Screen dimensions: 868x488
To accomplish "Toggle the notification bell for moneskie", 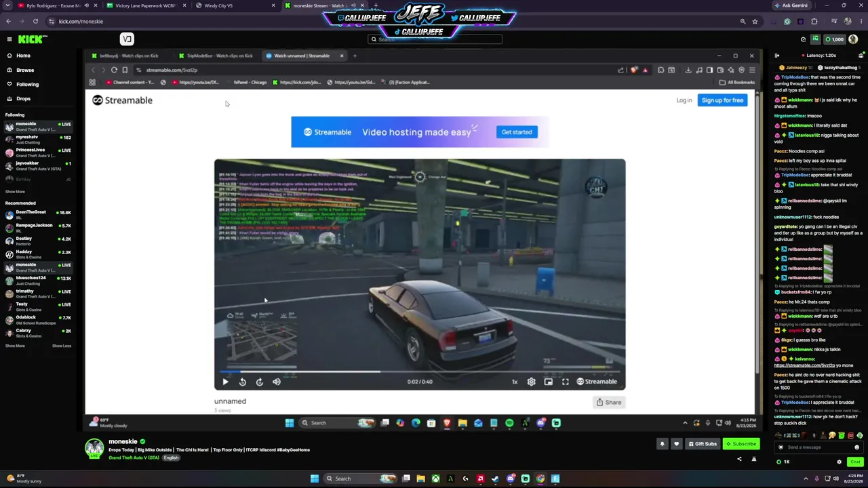I will 663,444.
